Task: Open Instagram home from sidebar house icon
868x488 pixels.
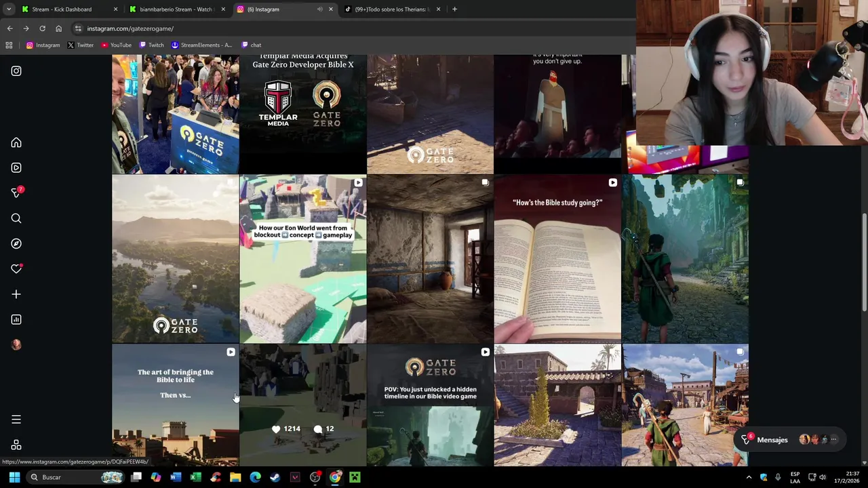Action: 16,143
